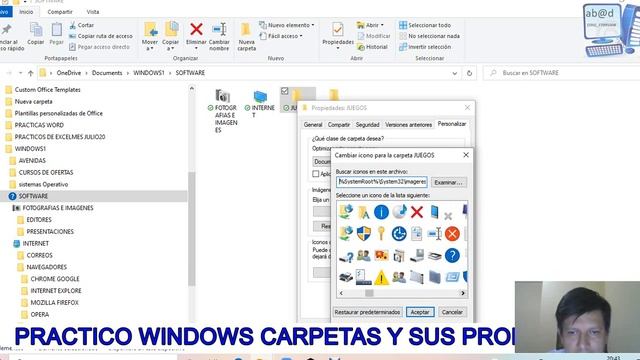Viewport: 640px width, 360px height.
Task: Open the Versiones anteriores tab
Action: pos(408,124)
